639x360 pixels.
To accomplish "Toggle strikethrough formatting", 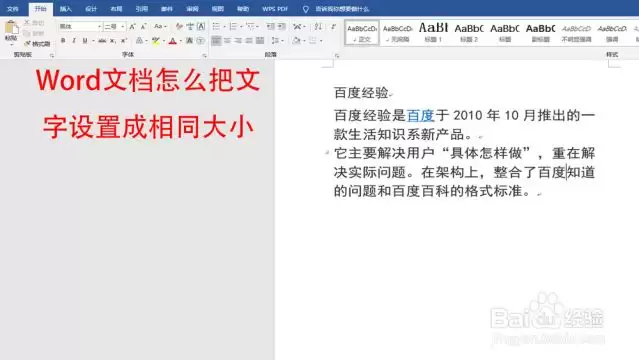I will point(102,40).
